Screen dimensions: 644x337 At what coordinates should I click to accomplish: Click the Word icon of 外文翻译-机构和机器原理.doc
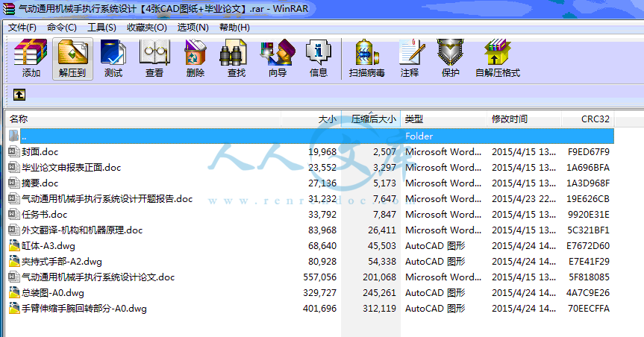[14, 230]
